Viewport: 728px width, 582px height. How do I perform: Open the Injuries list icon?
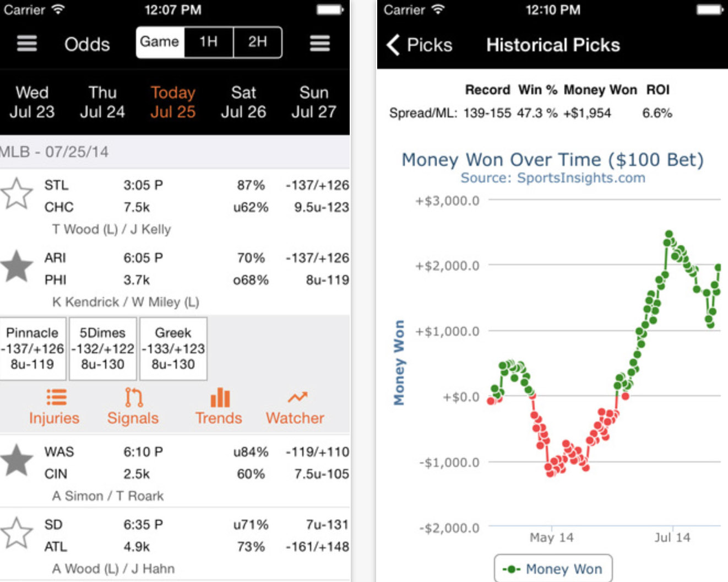coord(56,397)
